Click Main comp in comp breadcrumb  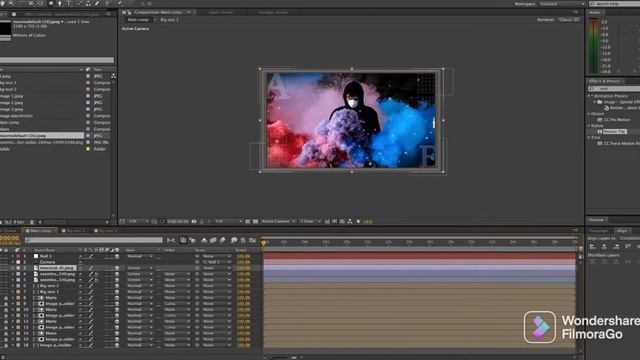pos(138,20)
